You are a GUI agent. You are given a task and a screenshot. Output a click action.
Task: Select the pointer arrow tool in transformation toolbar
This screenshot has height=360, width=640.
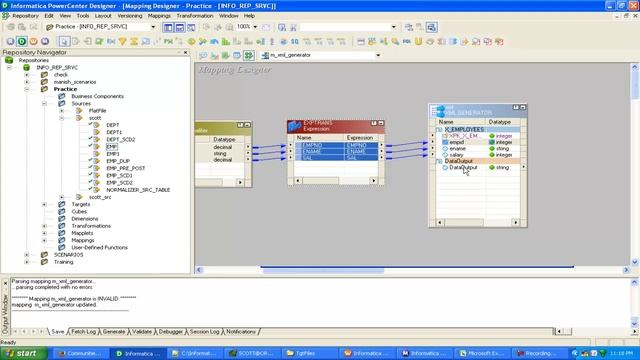tap(64, 41)
